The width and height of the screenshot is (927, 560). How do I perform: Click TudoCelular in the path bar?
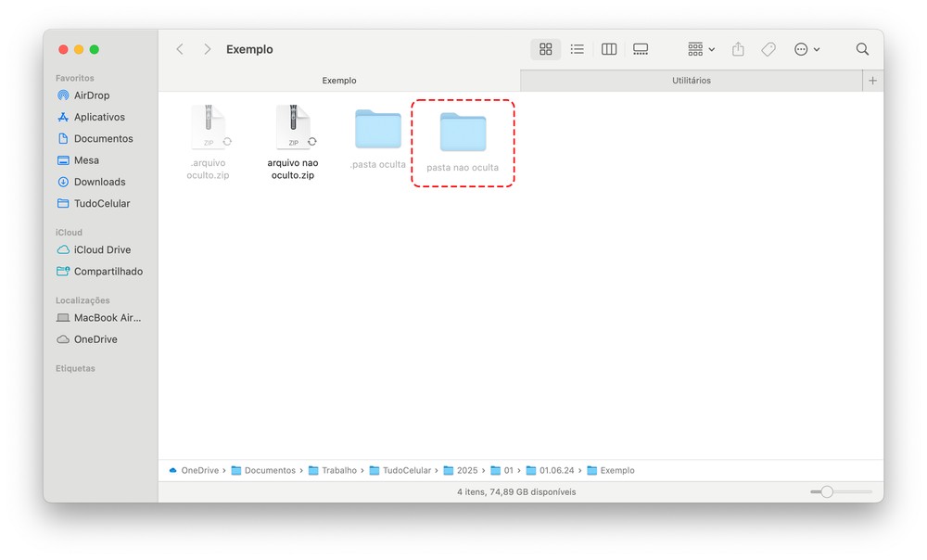point(406,470)
